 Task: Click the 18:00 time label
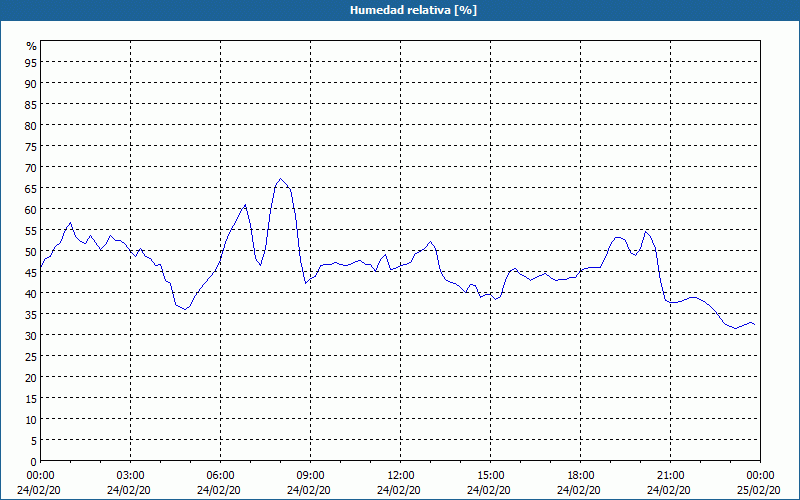(581, 476)
